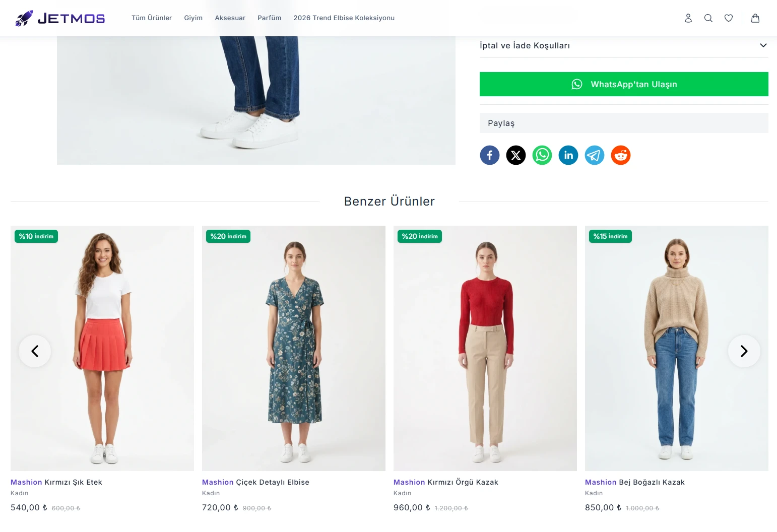Share the product on Telegram
777x532 pixels.
pyautogui.click(x=595, y=155)
